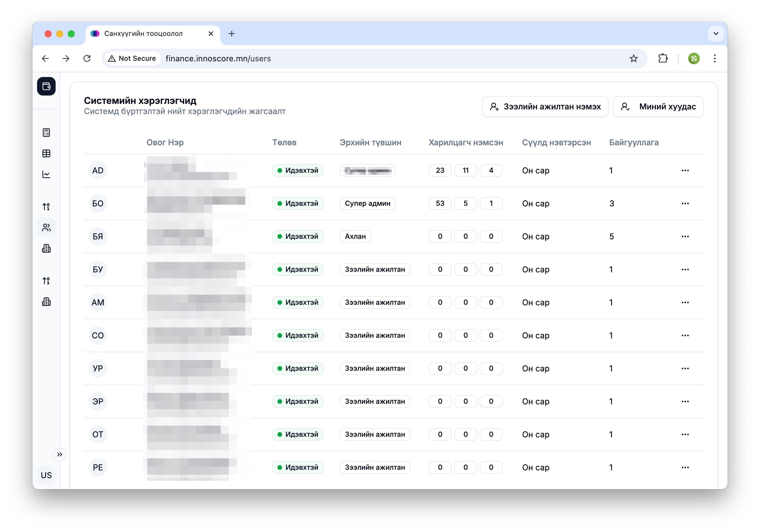Click the wallet logo icon in sidebar

pos(46,86)
